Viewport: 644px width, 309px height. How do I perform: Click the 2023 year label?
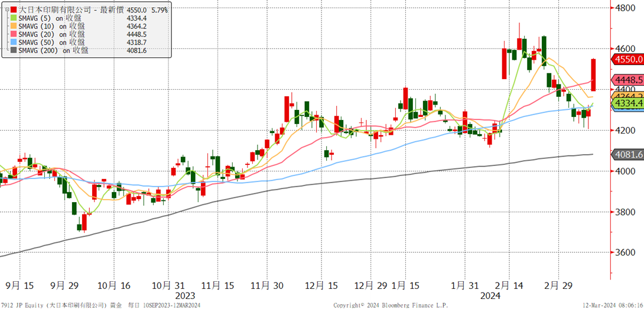[185, 295]
